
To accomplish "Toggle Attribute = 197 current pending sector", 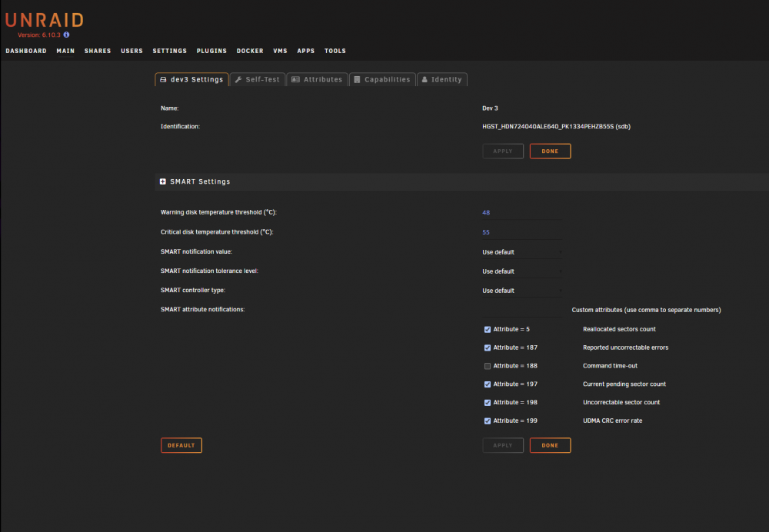I will [488, 384].
